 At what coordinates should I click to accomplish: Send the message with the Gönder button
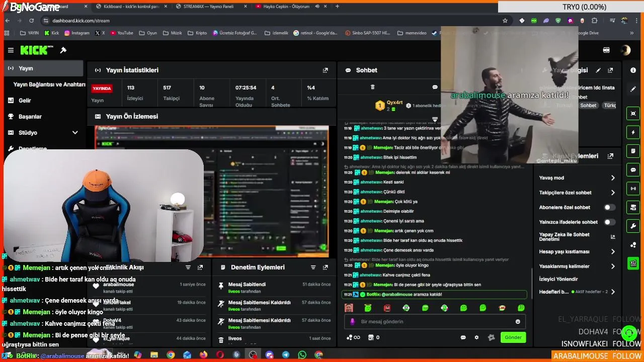pyautogui.click(x=513, y=337)
